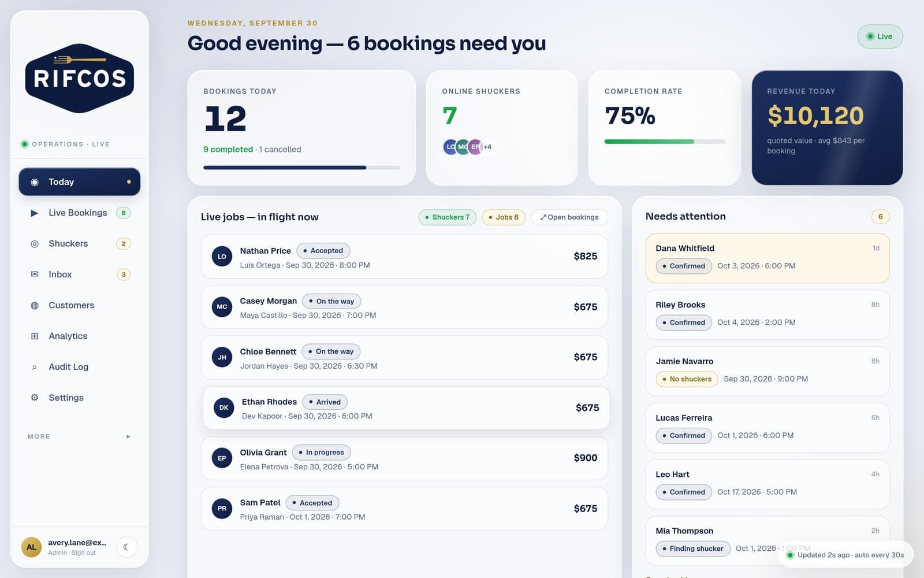
Task: Click the Revenue Today $10,120 card
Action: point(827,128)
